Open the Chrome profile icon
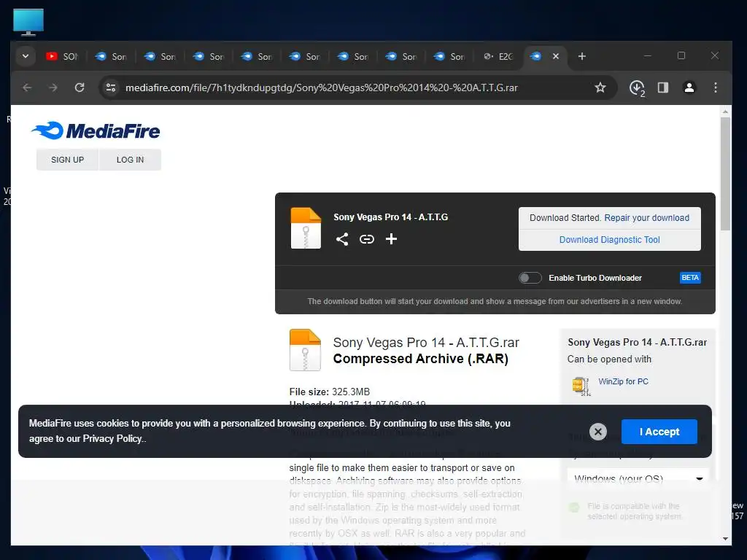The image size is (747, 560). click(x=689, y=87)
